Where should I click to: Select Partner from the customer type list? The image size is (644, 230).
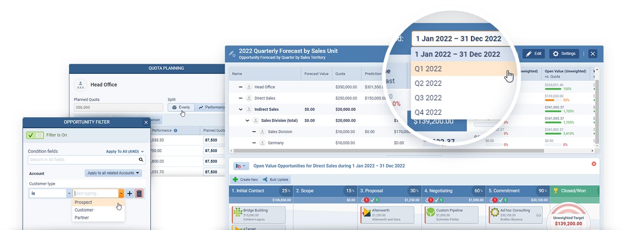point(98,218)
